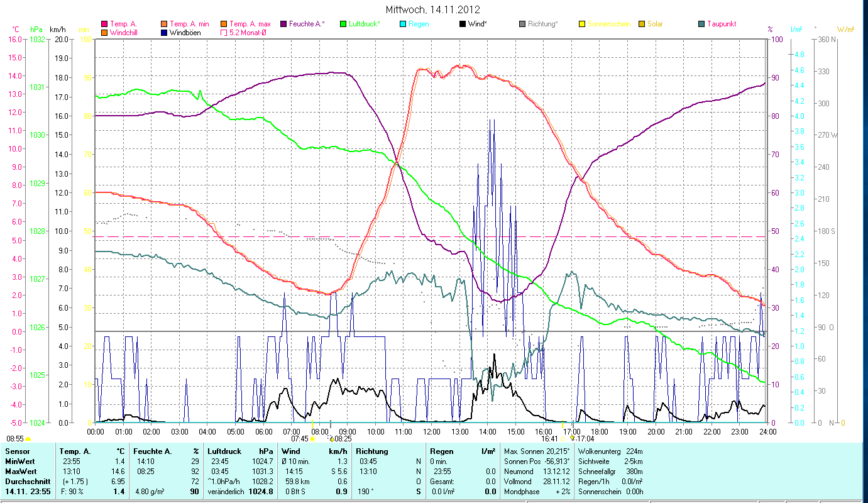This screenshot has width=868, height=503.
Task: Click the orange Windchill legend square
Action: pos(104,33)
